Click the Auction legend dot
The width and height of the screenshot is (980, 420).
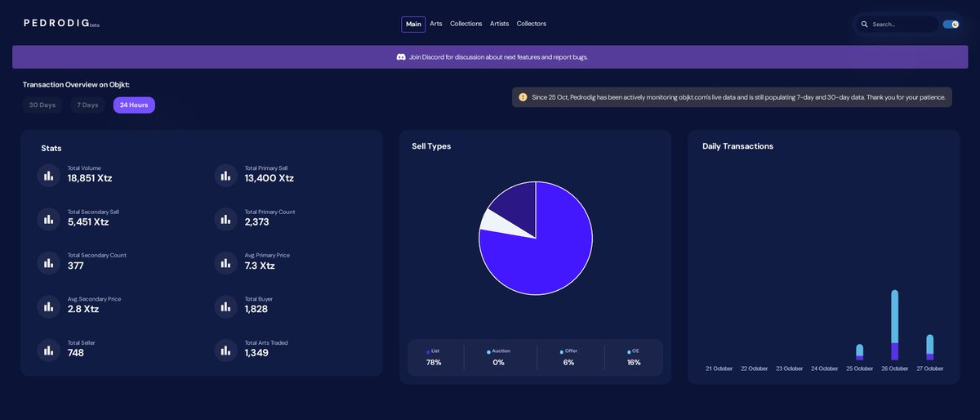(488, 352)
